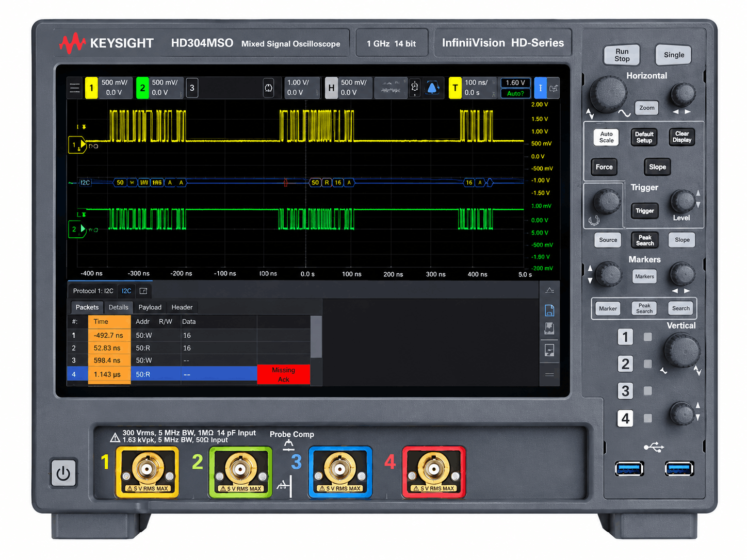This screenshot has width=747, height=560.
Task: Push the Auto Scale button
Action: click(x=607, y=137)
